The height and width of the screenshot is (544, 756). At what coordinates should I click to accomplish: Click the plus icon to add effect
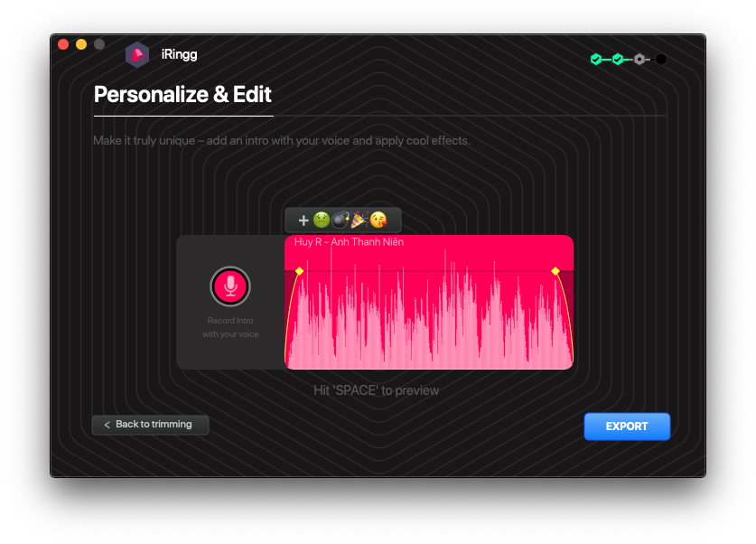(303, 220)
